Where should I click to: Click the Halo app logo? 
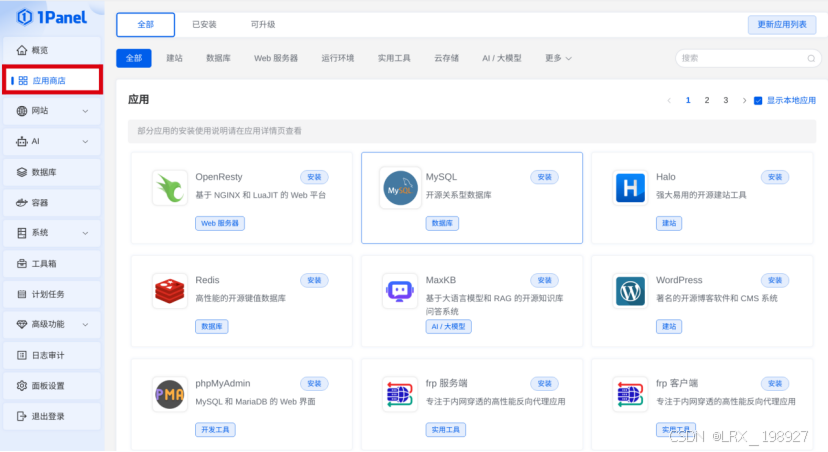coord(630,188)
